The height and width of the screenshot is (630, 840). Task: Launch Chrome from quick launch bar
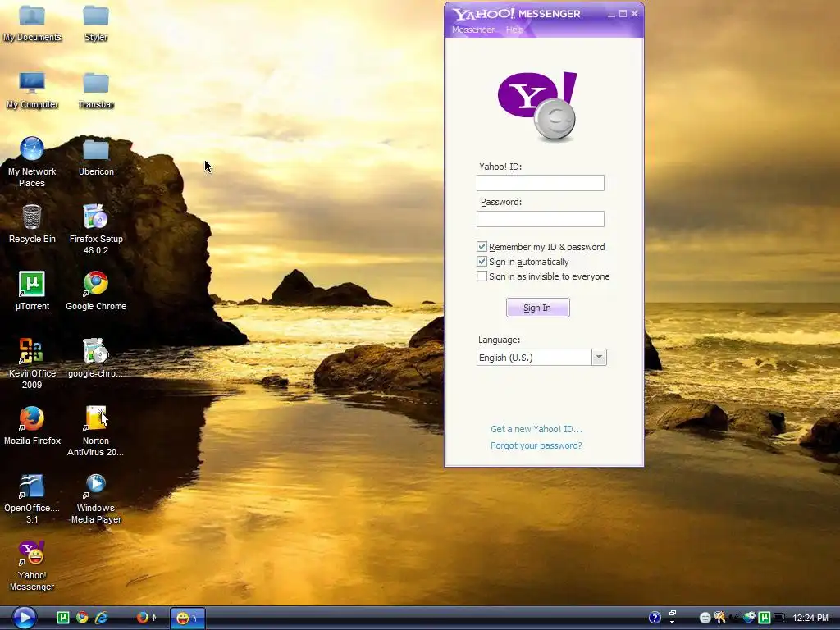tap(82, 618)
